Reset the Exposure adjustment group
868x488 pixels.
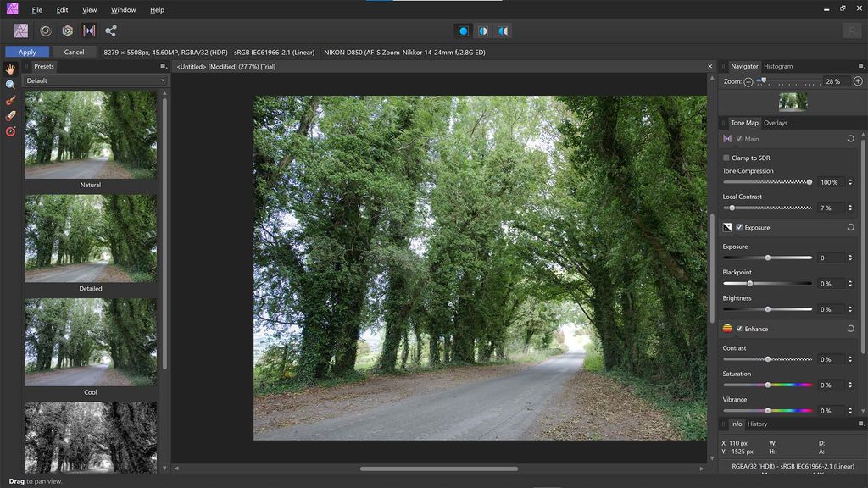click(x=851, y=227)
